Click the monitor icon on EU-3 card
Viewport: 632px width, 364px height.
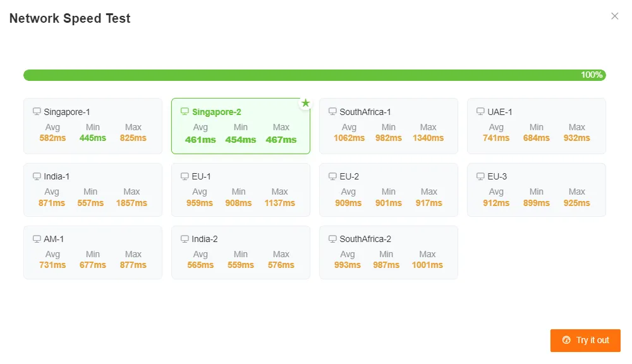click(x=480, y=176)
